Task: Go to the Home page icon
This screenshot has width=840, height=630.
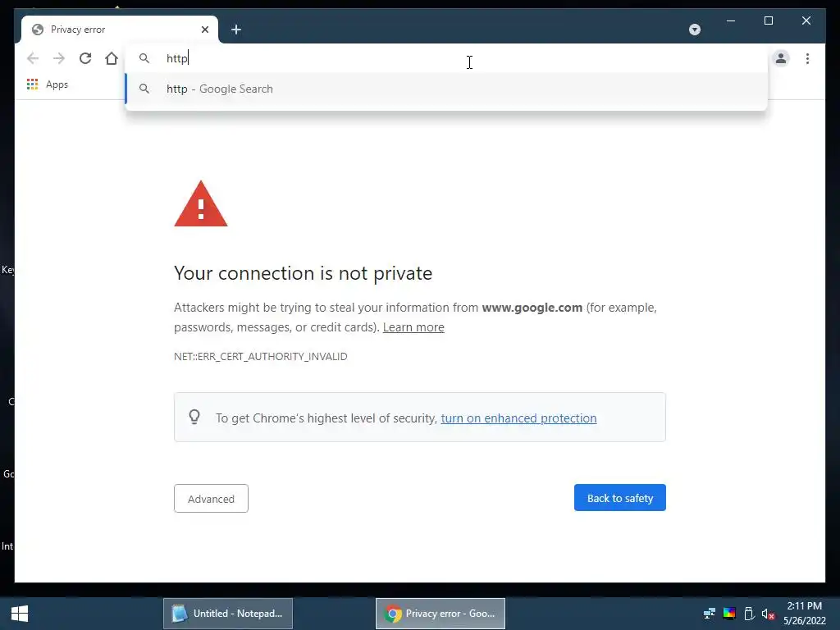Action: 112,58
